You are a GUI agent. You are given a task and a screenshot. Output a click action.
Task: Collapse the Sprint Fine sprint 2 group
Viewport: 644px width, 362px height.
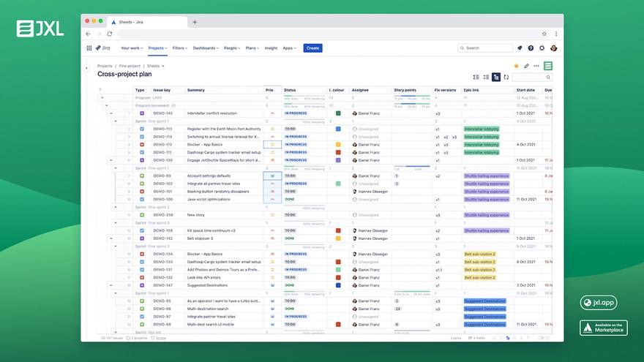116,207
